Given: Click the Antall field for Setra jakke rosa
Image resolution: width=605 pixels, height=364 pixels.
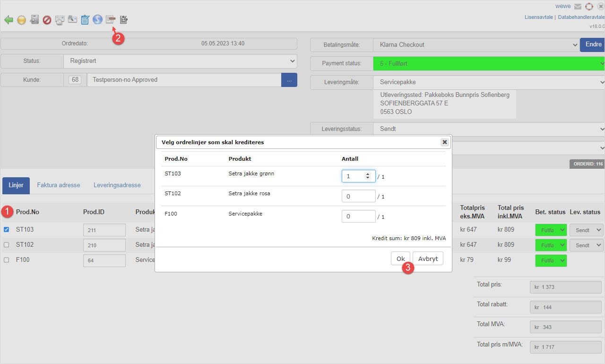Looking at the screenshot, I should click(x=358, y=196).
